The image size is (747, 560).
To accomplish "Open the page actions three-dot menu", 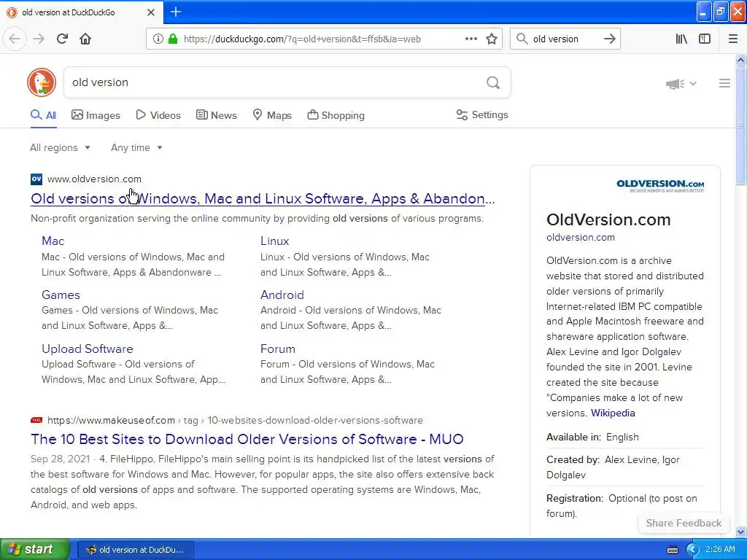I will [x=471, y=39].
